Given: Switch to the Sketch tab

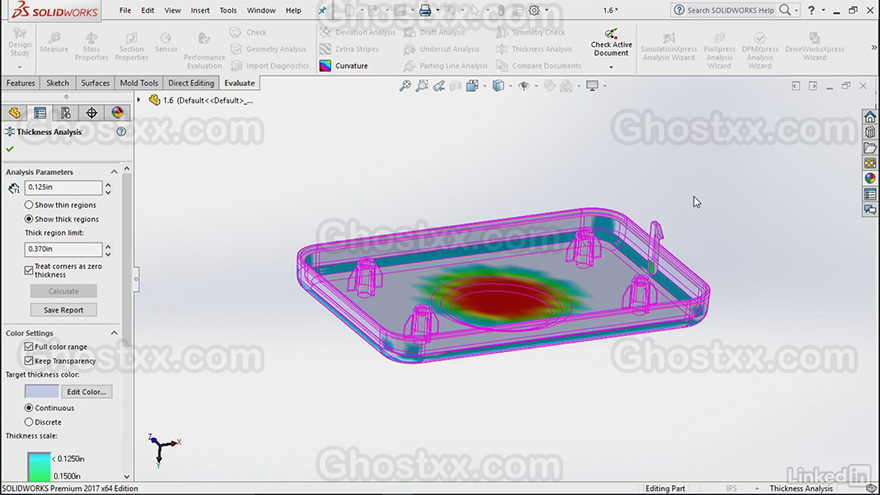Looking at the screenshot, I should click(x=57, y=83).
